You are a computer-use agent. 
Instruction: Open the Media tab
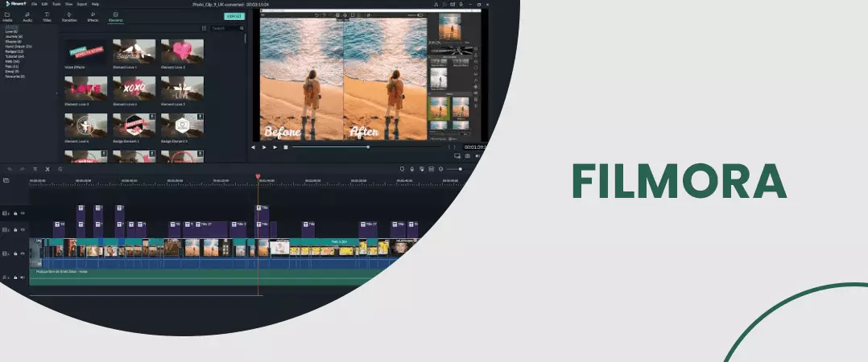point(7,17)
